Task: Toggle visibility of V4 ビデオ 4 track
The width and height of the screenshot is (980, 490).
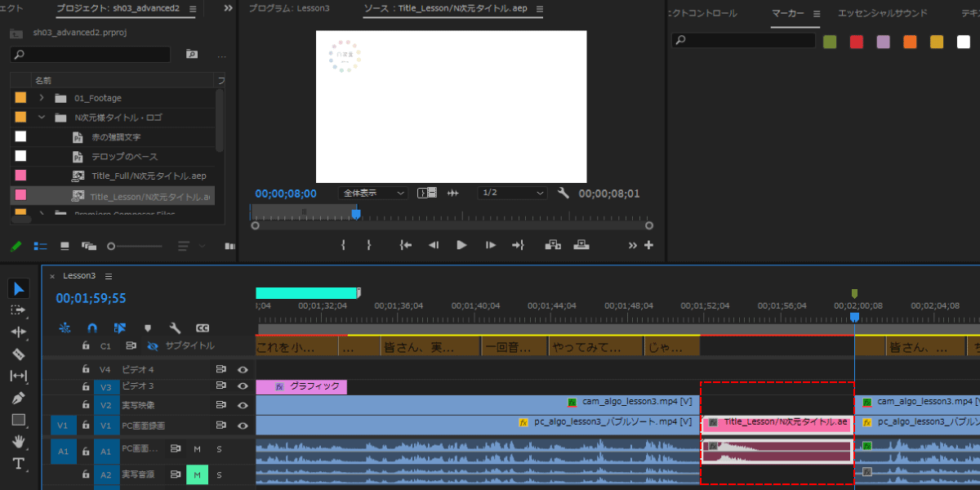Action: (243, 369)
